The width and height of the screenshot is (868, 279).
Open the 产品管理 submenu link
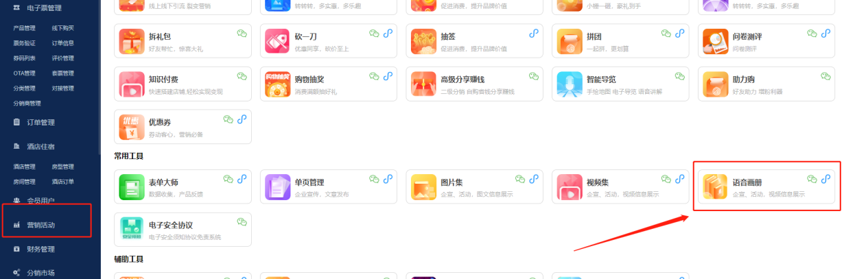click(x=24, y=28)
